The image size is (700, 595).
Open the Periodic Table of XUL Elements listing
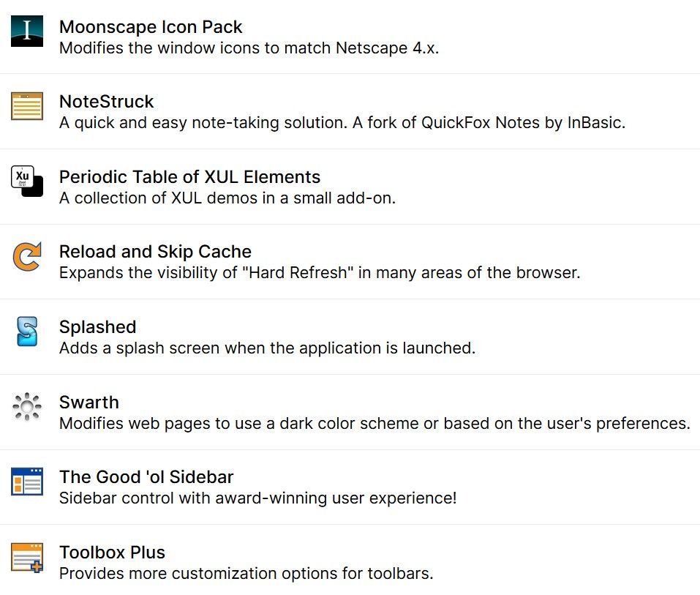pos(189,176)
